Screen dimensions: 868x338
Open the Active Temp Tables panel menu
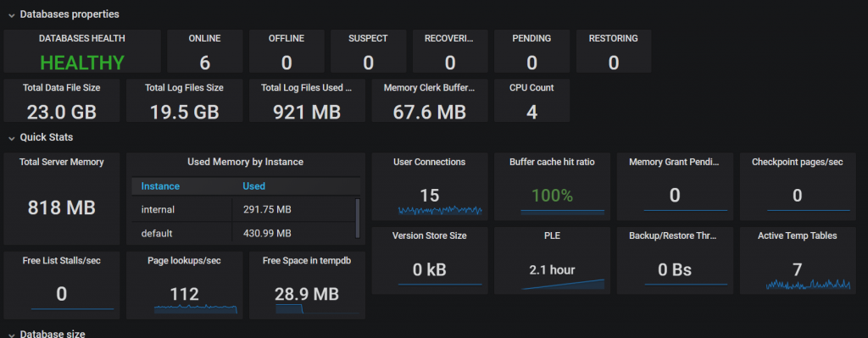click(x=797, y=235)
